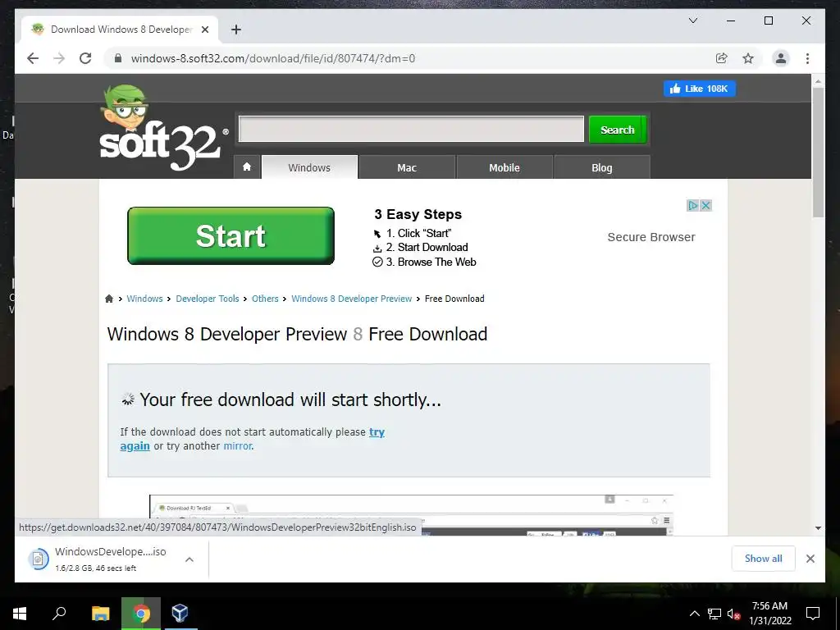Click the Facebook Like 108K button
Screen dimensions: 840x630
coord(700,89)
